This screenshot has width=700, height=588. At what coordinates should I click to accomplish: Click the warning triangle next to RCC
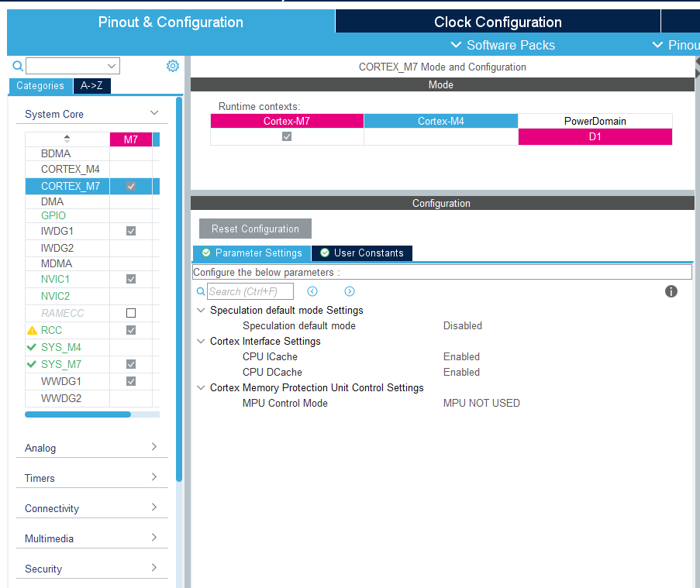click(31, 330)
